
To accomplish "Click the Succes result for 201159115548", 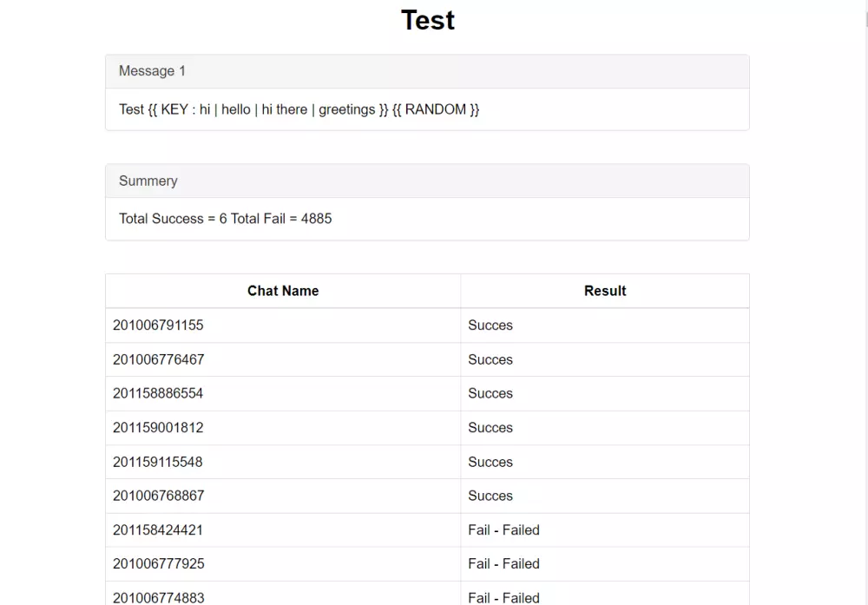I will pyautogui.click(x=490, y=462).
